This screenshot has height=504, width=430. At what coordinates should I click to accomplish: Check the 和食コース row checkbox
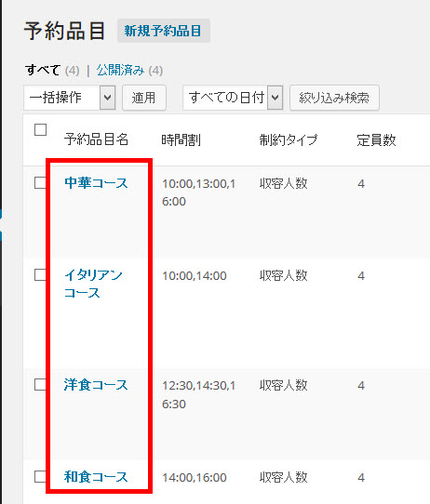click(x=41, y=476)
